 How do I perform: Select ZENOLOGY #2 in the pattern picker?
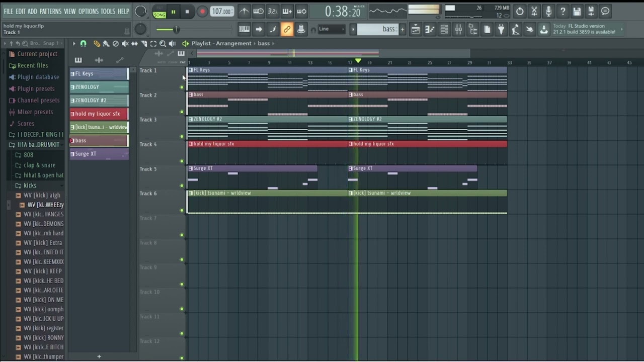coord(99,100)
